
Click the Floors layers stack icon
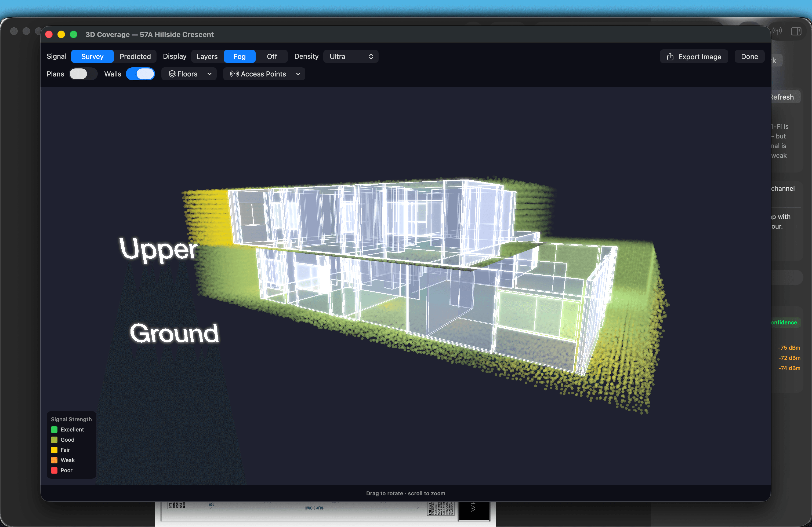click(x=172, y=74)
